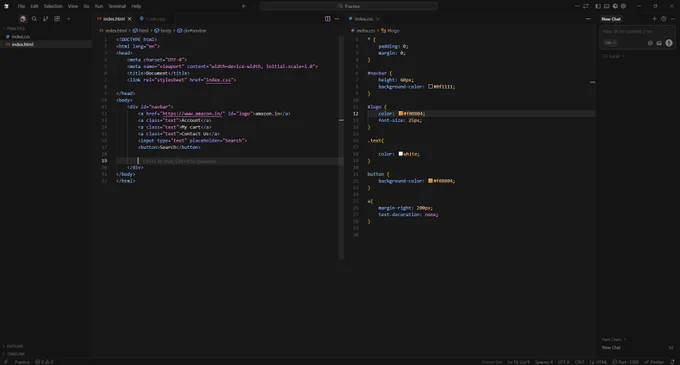This screenshot has width=680, height=365.
Task: Click the body breadcrumb segment
Action: click(163, 31)
